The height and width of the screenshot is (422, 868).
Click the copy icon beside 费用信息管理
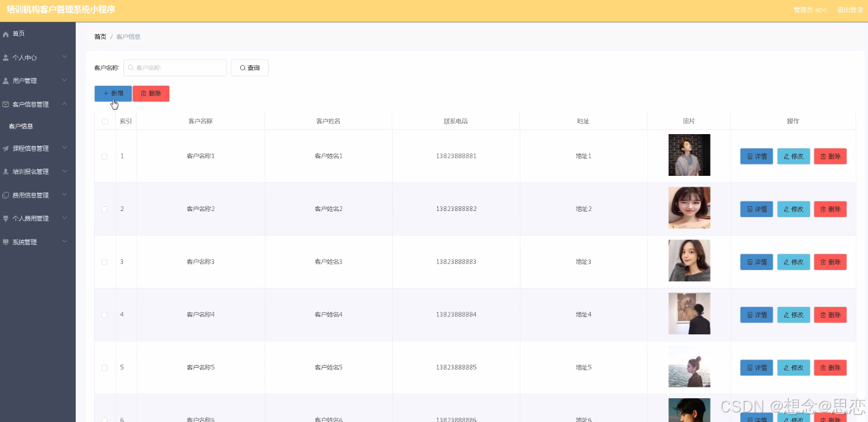pos(6,196)
